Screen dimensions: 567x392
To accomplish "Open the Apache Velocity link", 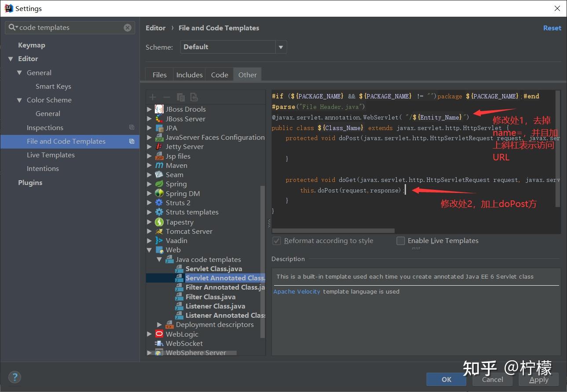I will tap(297, 291).
